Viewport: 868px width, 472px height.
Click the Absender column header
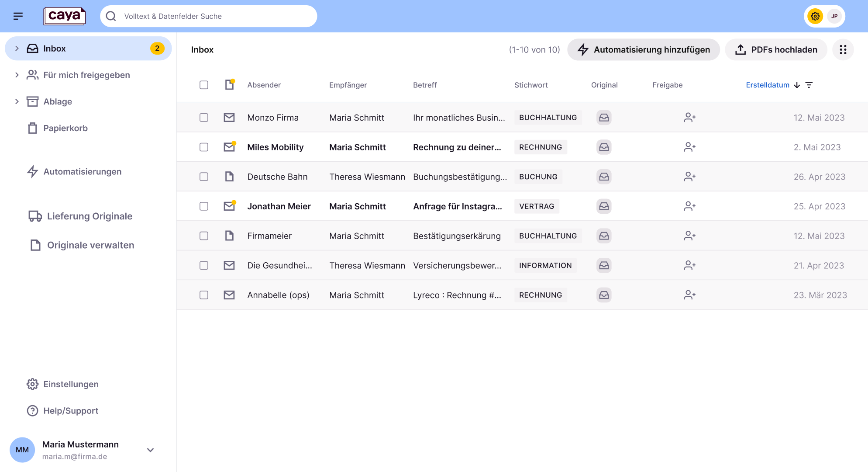(x=264, y=85)
